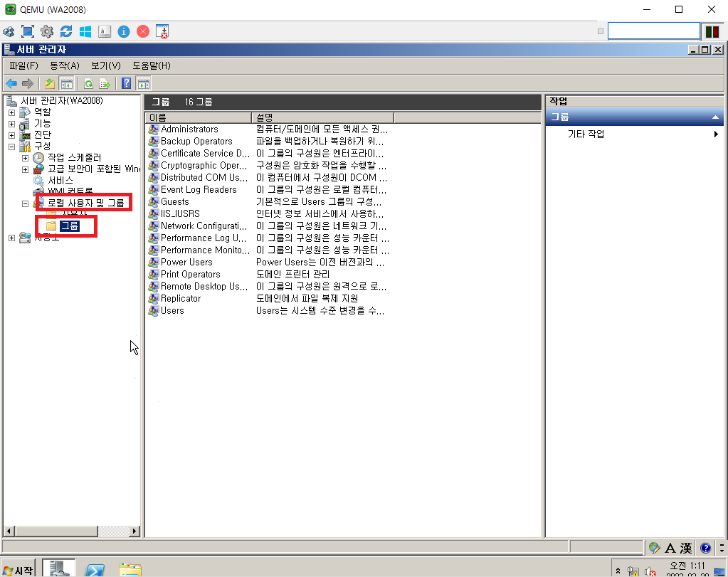The height and width of the screenshot is (577, 728).
Task: Open the 파일(F) menu
Action: [23, 65]
